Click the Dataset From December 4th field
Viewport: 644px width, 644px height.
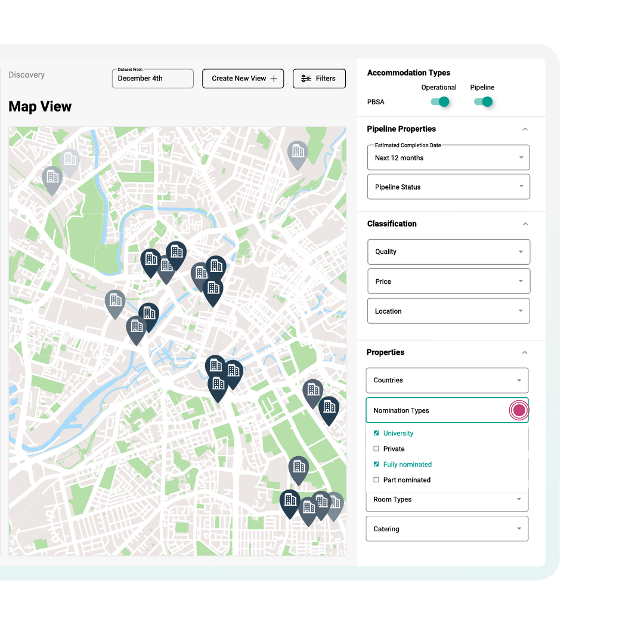(153, 78)
